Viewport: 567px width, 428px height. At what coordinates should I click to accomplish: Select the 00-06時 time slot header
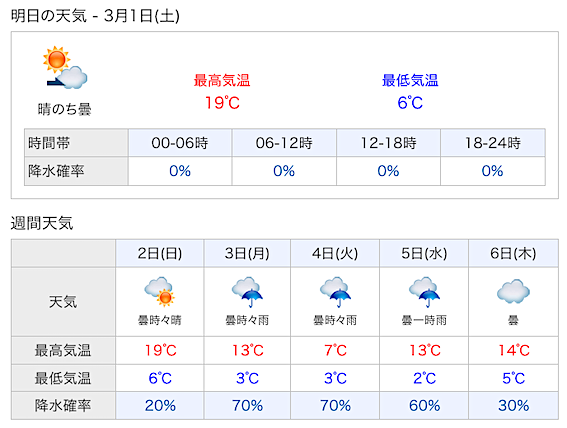[x=180, y=143]
